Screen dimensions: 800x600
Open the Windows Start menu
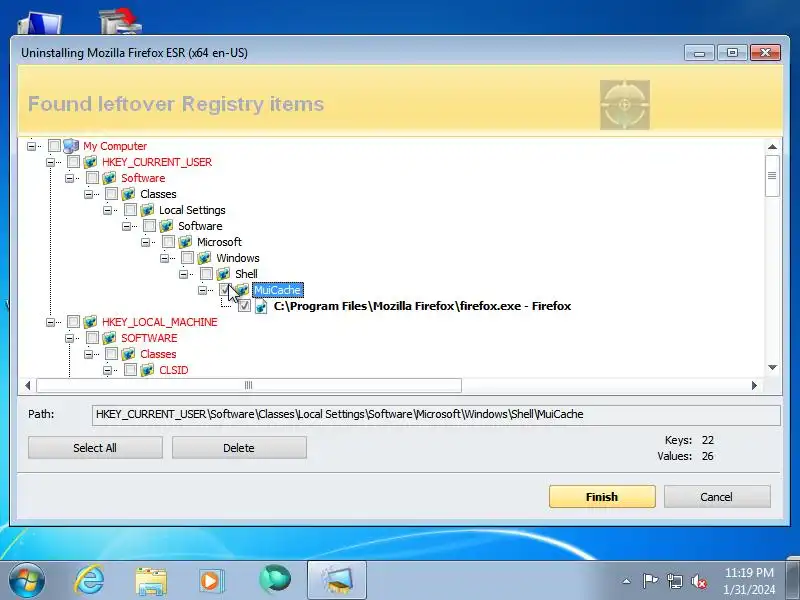coord(27,580)
